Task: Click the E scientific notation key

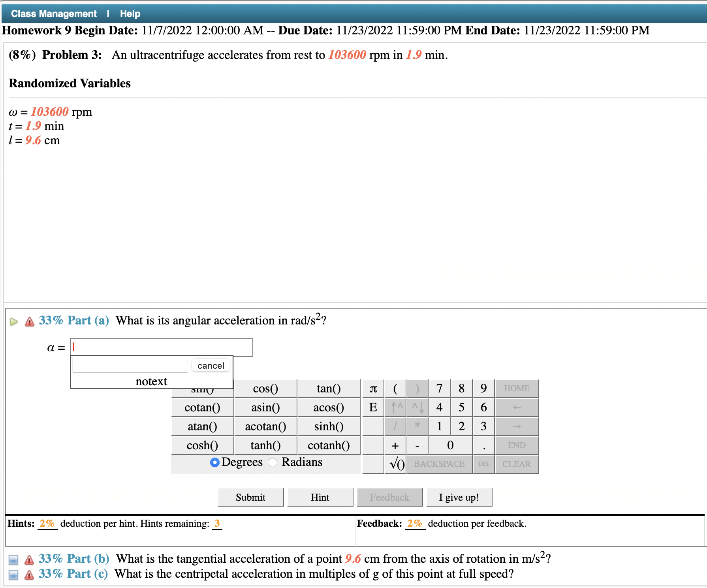Action: 372,407
